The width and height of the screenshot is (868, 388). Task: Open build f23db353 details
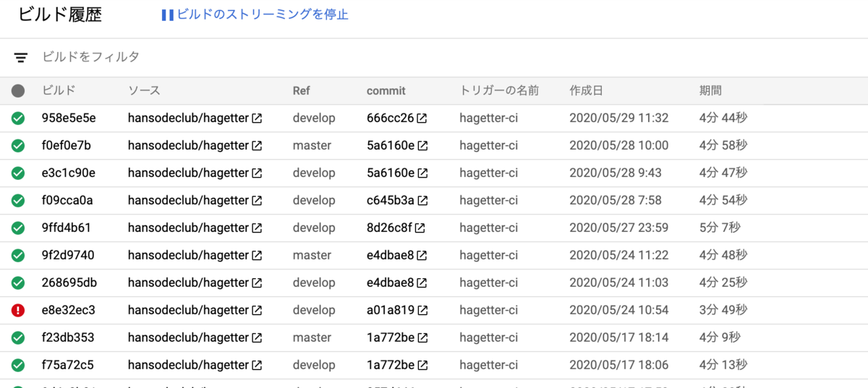[x=68, y=337]
